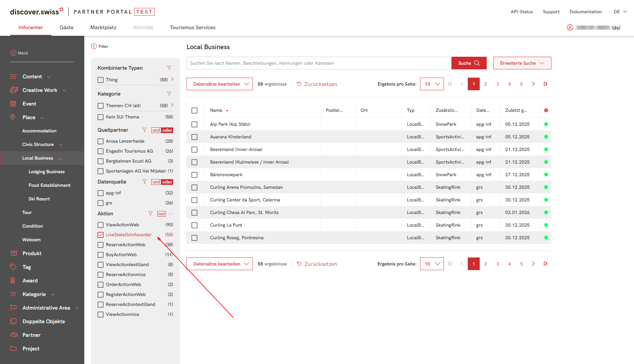Collapse the Filter panel via back arrow icon
Image resolution: width=634 pixels, height=364 pixels.
point(94,46)
